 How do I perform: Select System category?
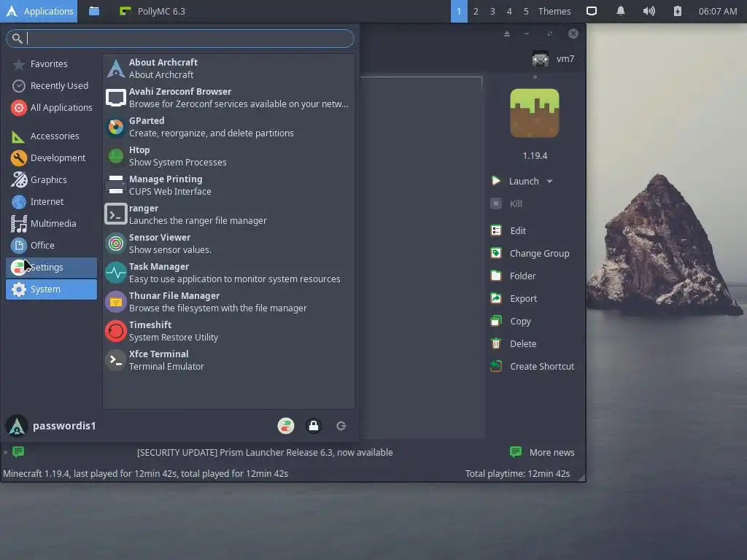tap(52, 289)
